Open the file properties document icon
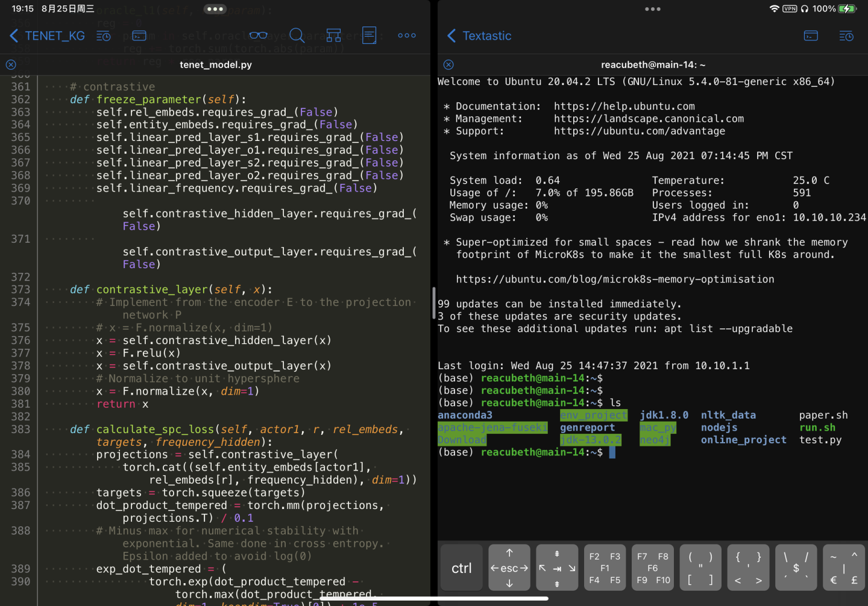Screen dimensions: 868x606 tap(370, 36)
